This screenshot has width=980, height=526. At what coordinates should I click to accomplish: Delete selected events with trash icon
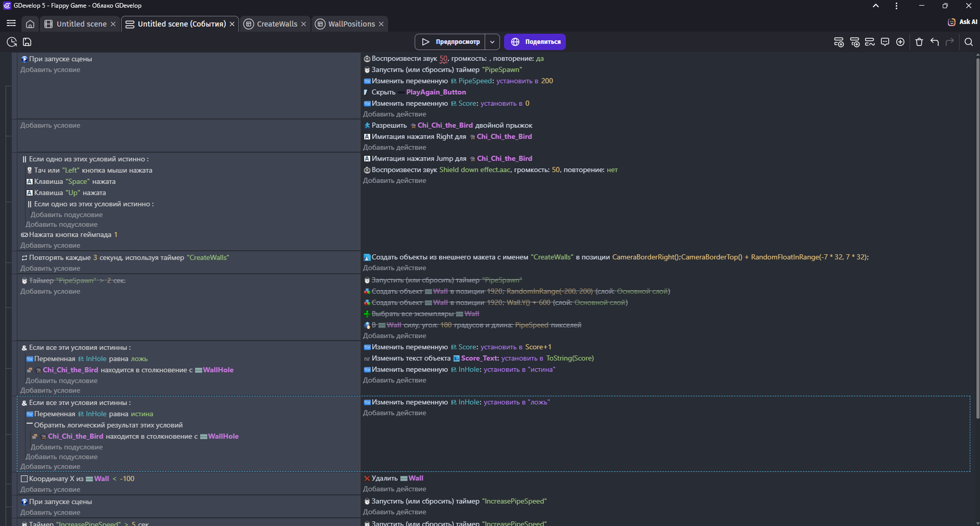pos(919,42)
